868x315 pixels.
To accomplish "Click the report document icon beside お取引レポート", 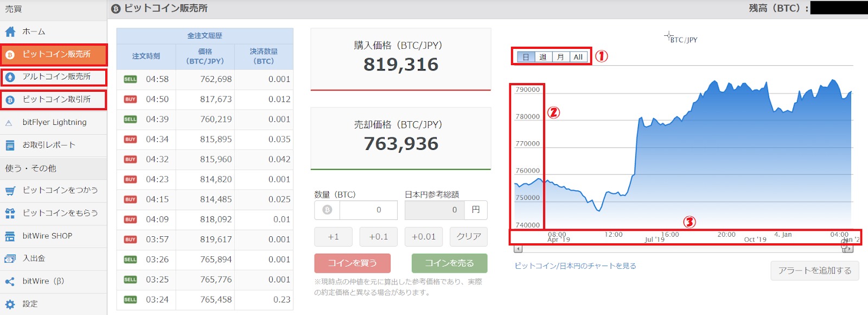I will click(x=10, y=145).
